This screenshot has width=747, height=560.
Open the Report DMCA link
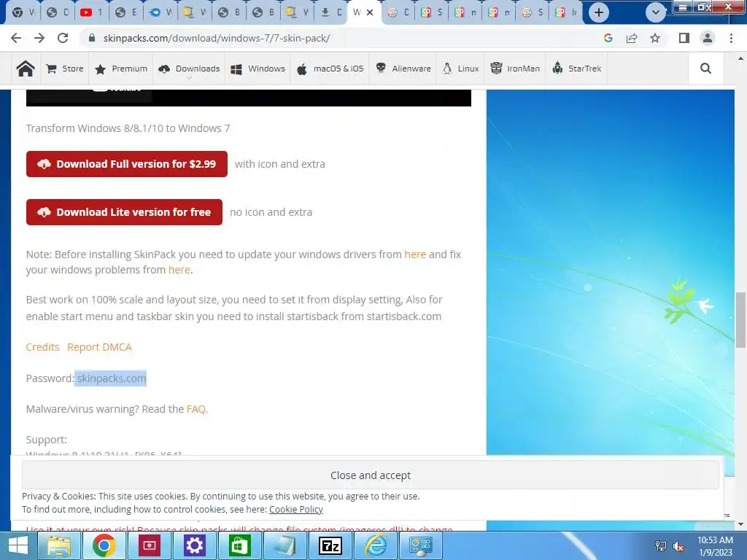(x=99, y=347)
